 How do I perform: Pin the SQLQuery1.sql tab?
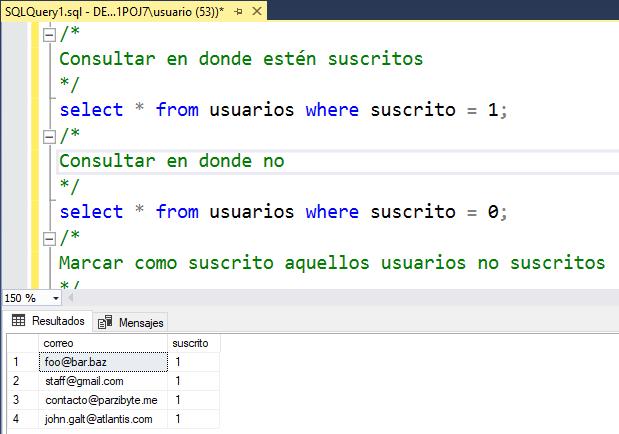pyautogui.click(x=238, y=11)
